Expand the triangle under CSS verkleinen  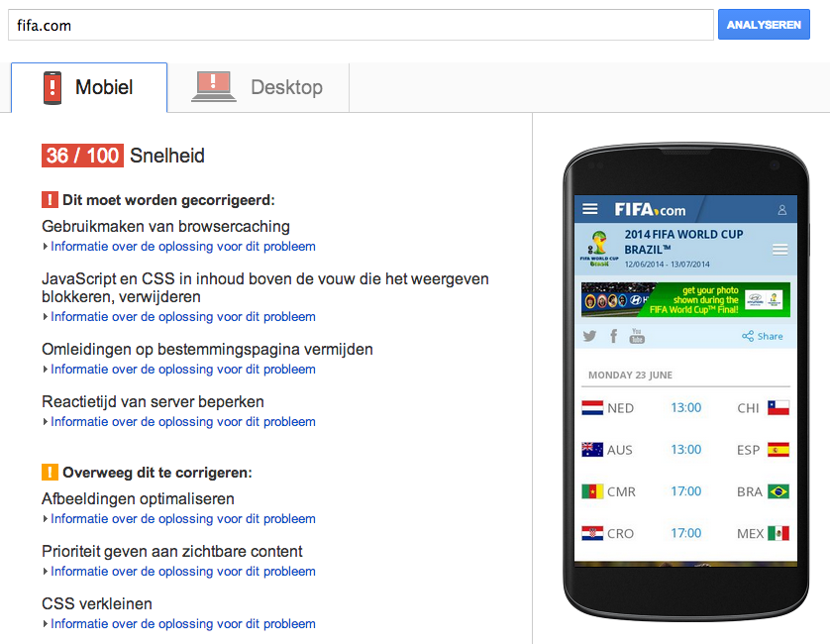point(46,624)
